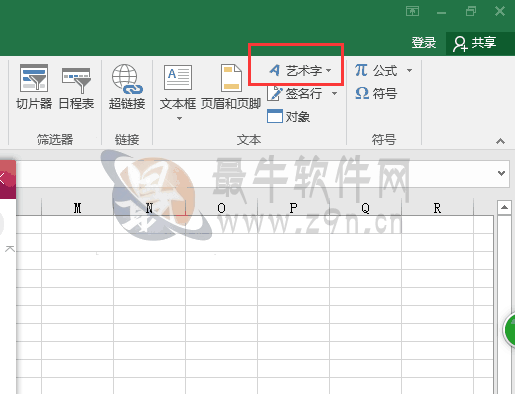Image resolution: width=515 pixels, height=394 pixels.
Task: Expand the Text Box (文本框) dropdown arrow
Action: point(179,118)
